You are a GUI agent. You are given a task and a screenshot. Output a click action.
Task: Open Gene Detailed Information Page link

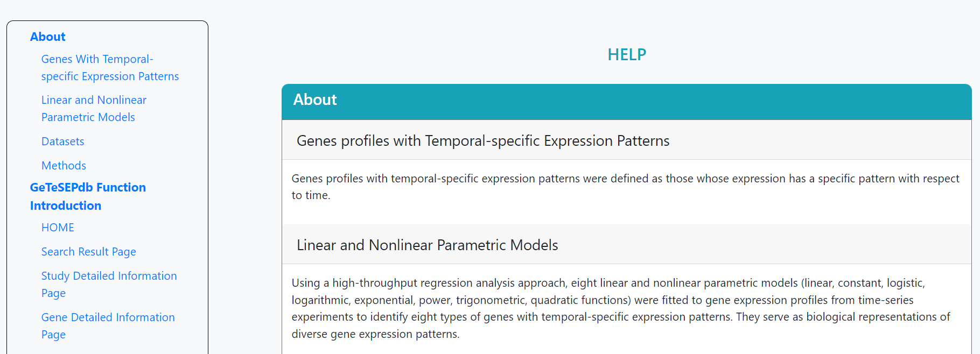pos(108,317)
